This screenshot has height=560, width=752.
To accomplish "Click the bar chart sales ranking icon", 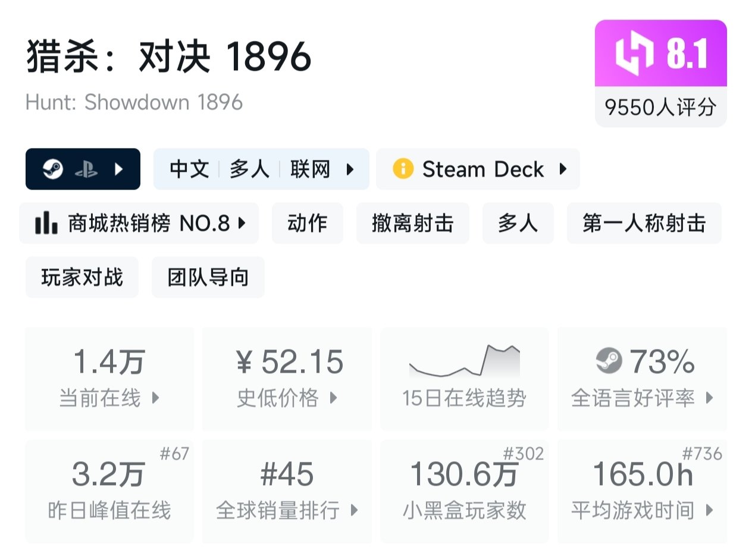I will [46, 224].
